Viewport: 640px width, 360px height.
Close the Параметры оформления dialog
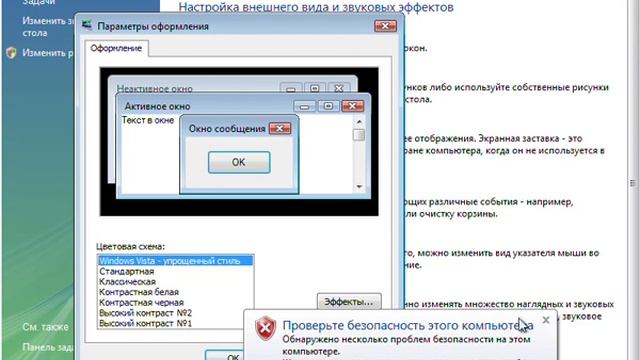tap(385, 26)
